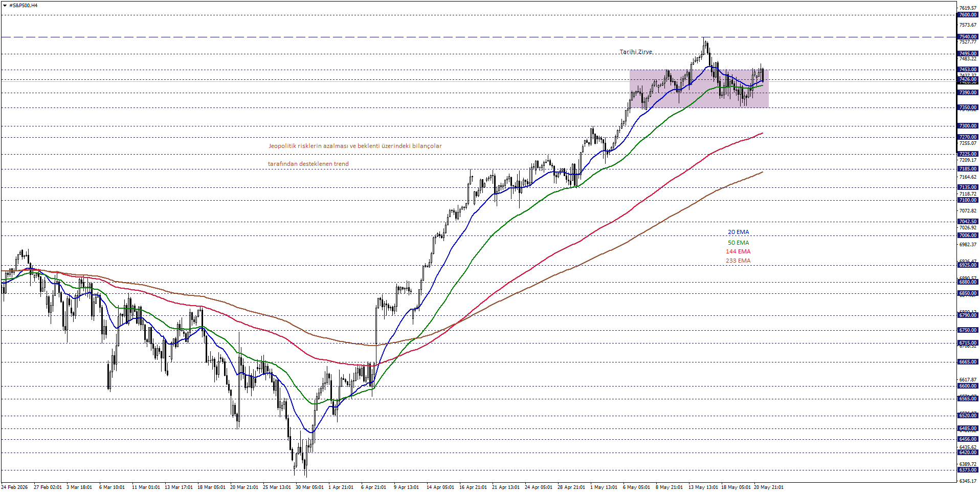
Task: Click the 6790.00 price level tag
Action: click(968, 315)
